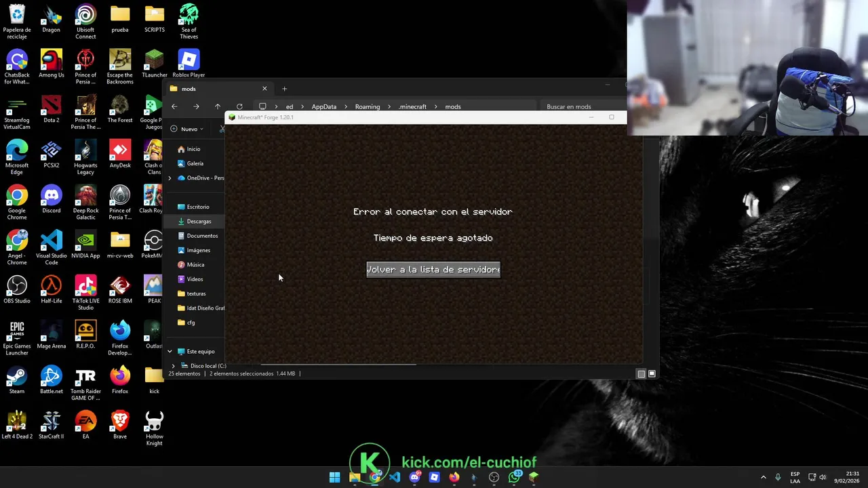Open The Forest desktop shortcut

[x=120, y=109]
